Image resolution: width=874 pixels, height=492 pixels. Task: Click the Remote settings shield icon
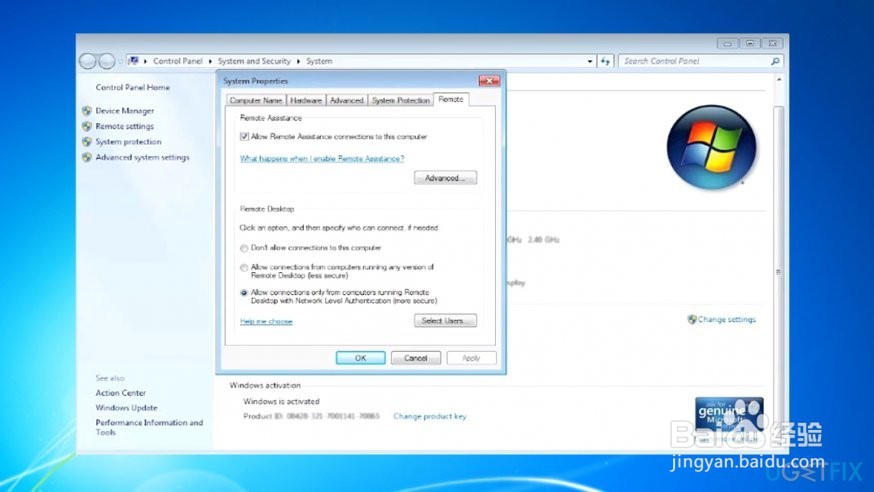(87, 126)
